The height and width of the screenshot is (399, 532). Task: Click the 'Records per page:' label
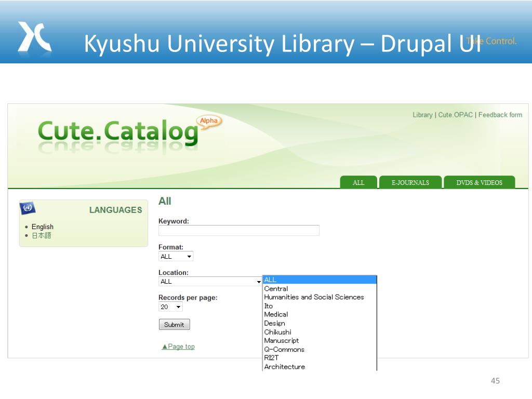[188, 298]
